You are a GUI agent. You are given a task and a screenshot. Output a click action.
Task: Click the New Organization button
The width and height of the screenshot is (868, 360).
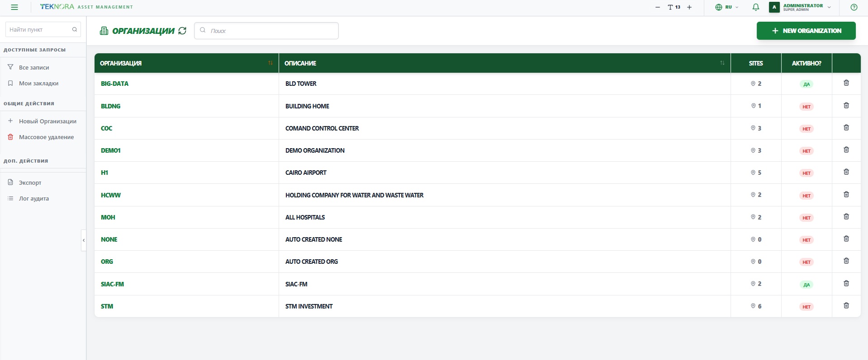click(806, 31)
